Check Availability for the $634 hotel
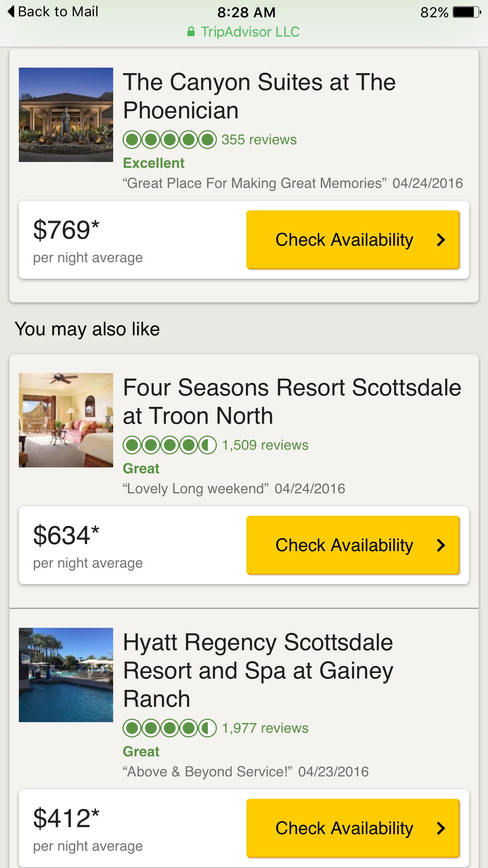This screenshot has height=868, width=488. click(353, 545)
